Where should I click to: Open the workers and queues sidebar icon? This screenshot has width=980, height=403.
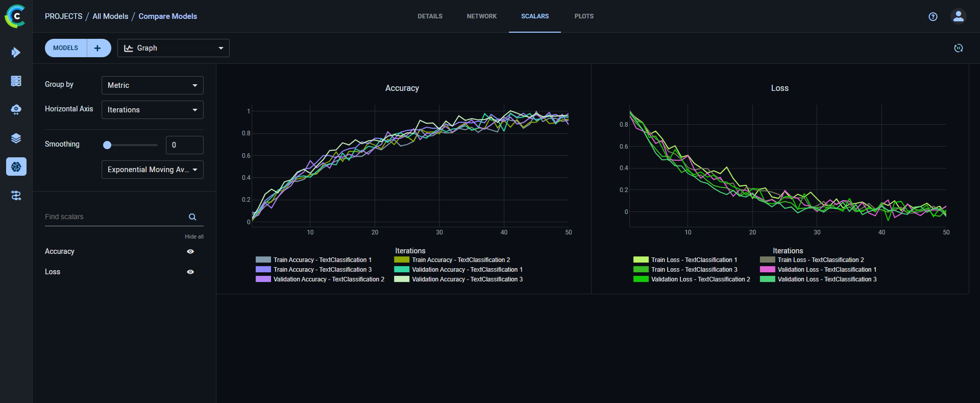16,196
